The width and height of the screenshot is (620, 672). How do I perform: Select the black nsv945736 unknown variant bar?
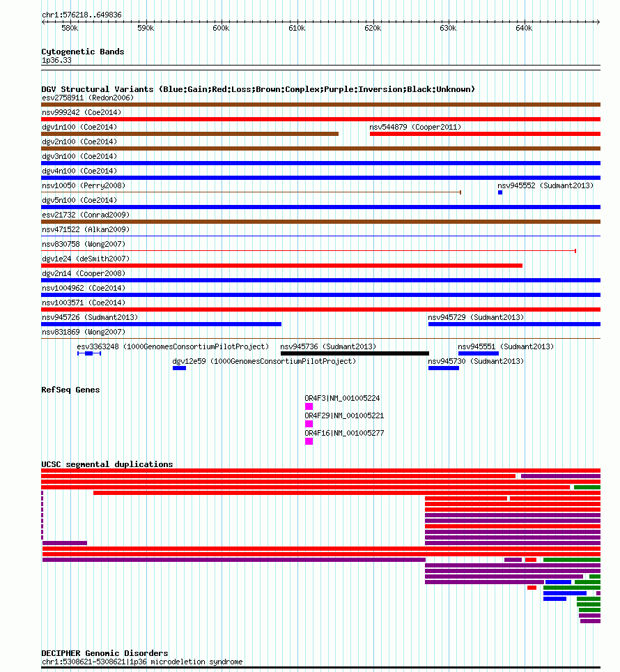(355, 353)
